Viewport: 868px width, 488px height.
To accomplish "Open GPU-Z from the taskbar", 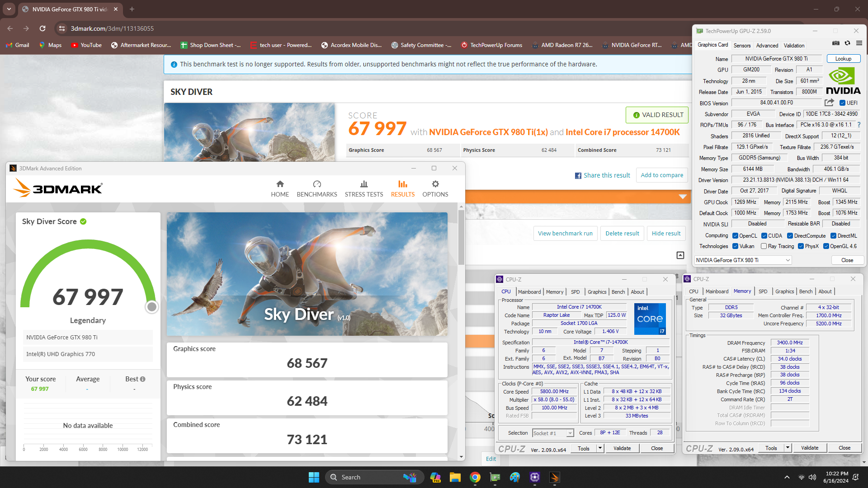I will point(495,477).
